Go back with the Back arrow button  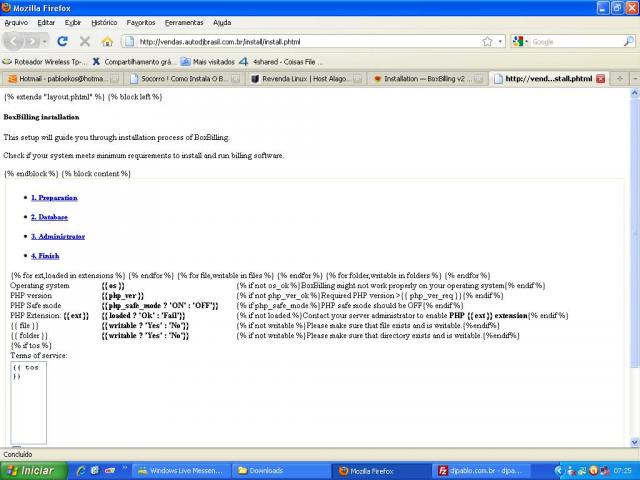[x=13, y=41]
